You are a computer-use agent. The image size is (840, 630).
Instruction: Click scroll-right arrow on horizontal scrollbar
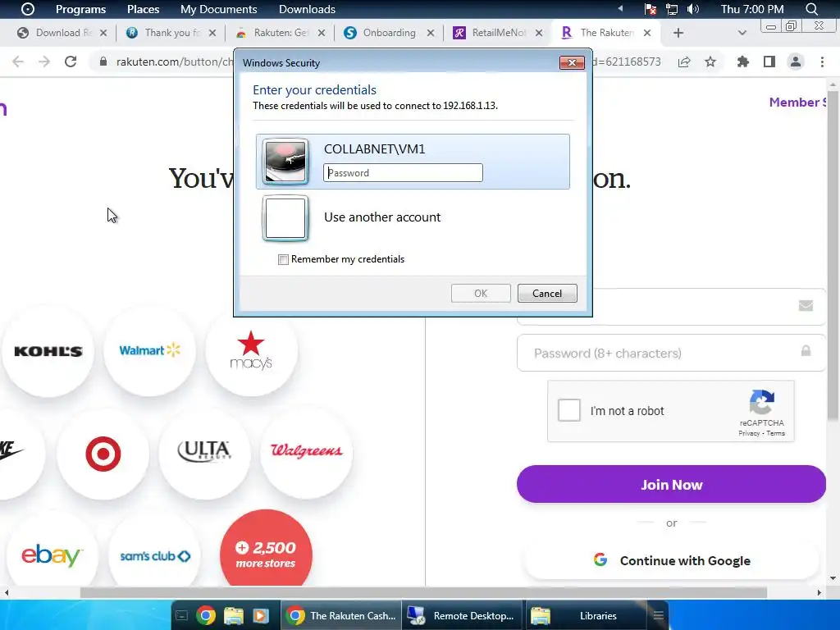(x=819, y=592)
